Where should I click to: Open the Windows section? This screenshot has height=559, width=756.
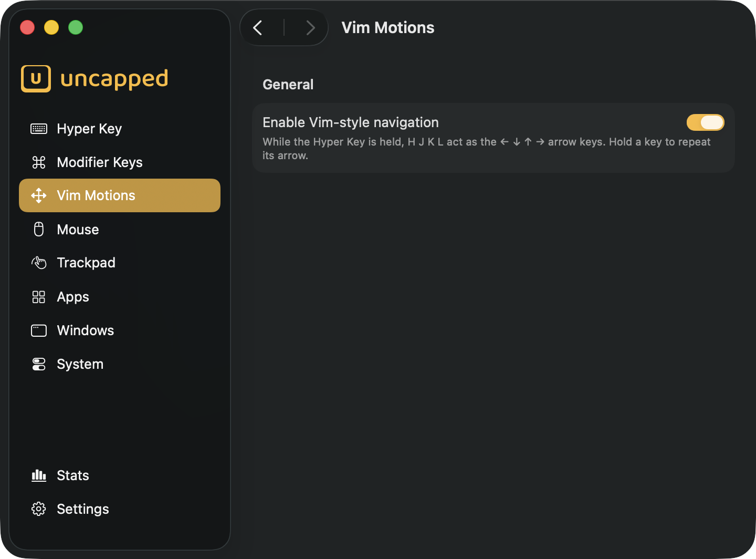click(x=120, y=330)
